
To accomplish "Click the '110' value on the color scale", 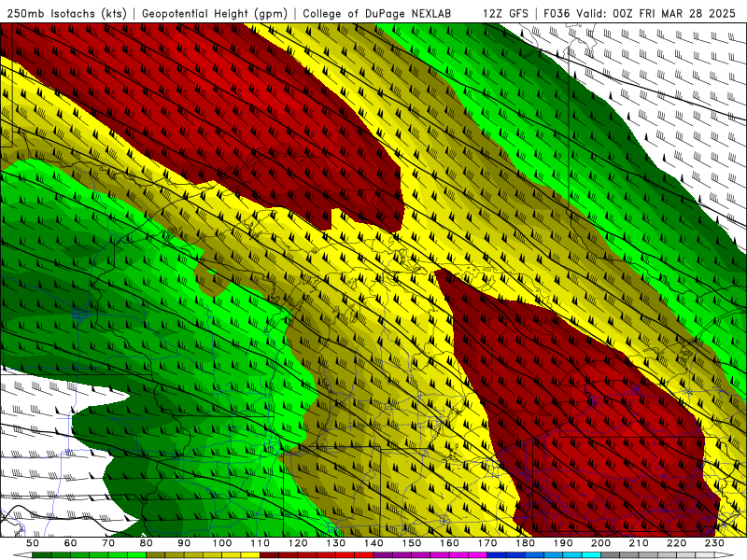I will point(261,543).
